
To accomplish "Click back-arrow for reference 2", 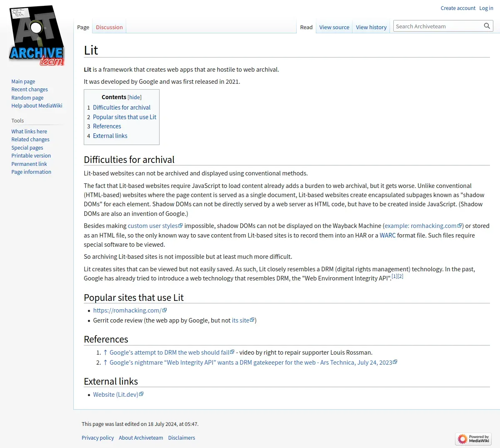I will (x=105, y=363).
